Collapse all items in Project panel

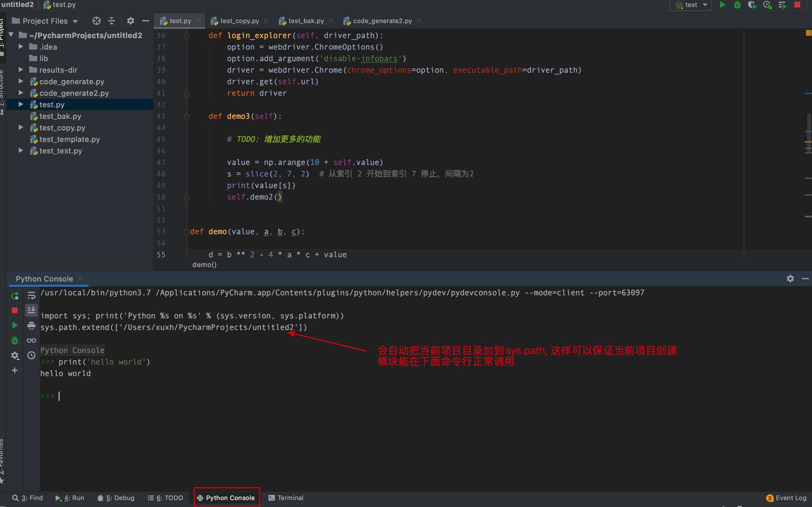[x=112, y=21]
